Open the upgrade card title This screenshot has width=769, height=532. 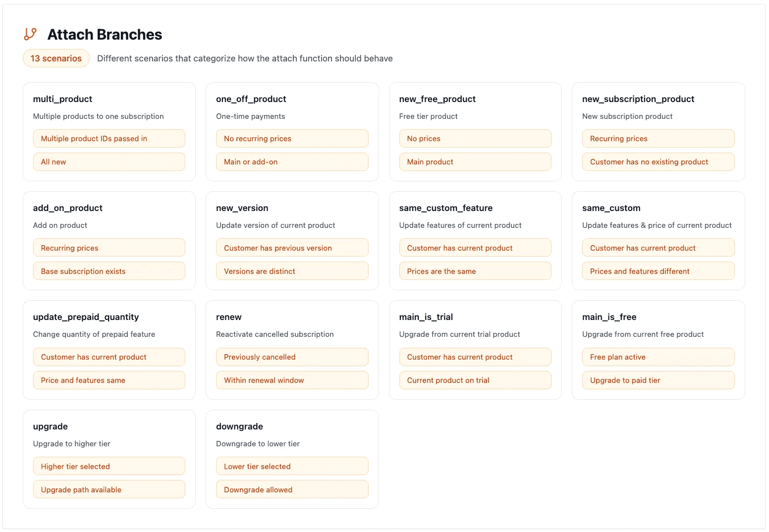[x=51, y=426]
